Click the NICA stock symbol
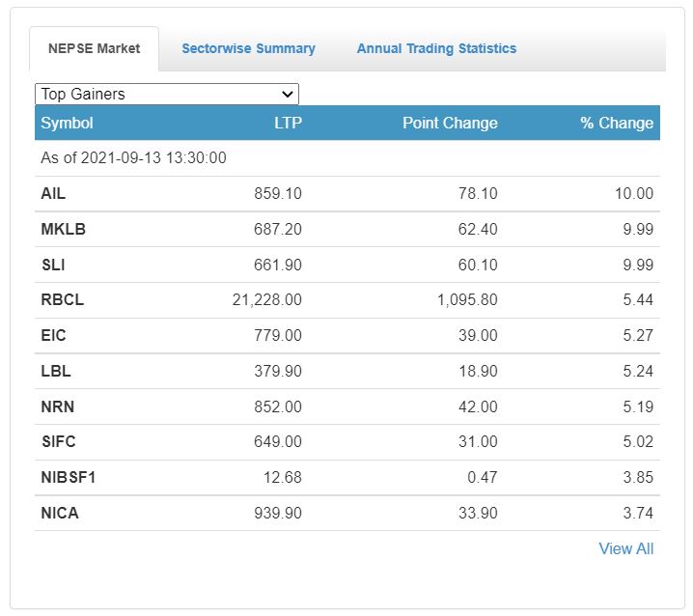The image size is (693, 616). tap(59, 513)
